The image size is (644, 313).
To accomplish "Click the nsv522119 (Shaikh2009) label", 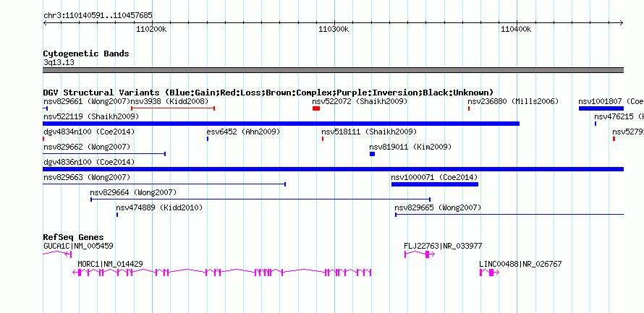I will [91, 117].
